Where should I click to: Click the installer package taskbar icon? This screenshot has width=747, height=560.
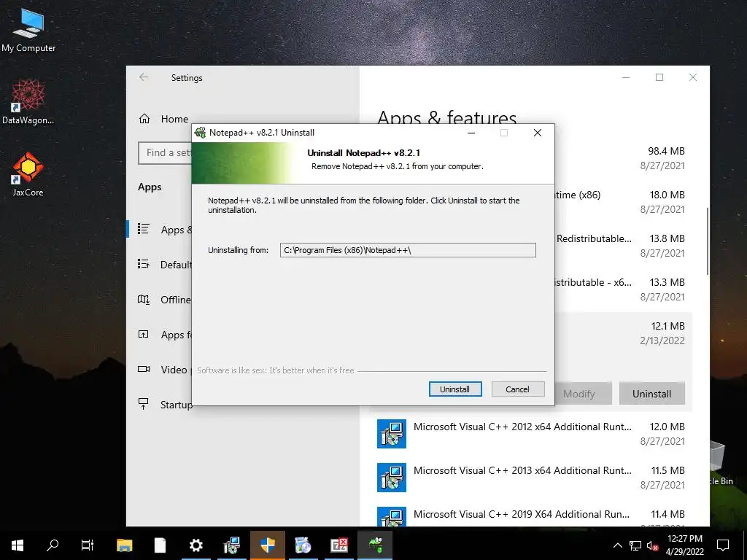(x=231, y=545)
